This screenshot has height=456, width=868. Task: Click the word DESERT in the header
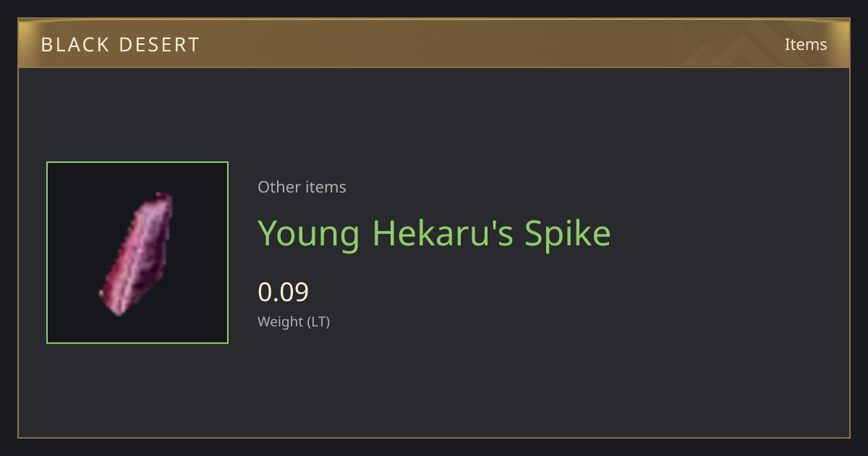159,45
